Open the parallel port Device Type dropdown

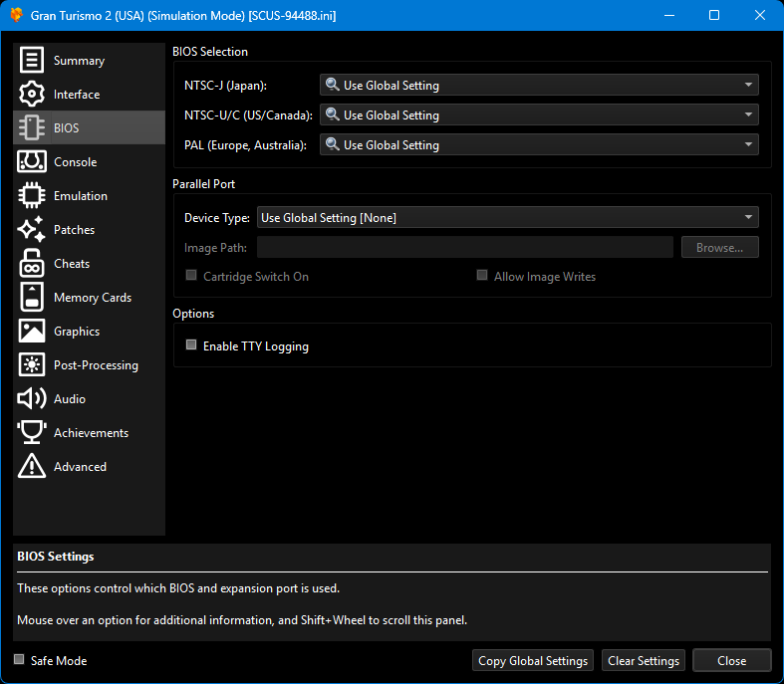pos(507,217)
